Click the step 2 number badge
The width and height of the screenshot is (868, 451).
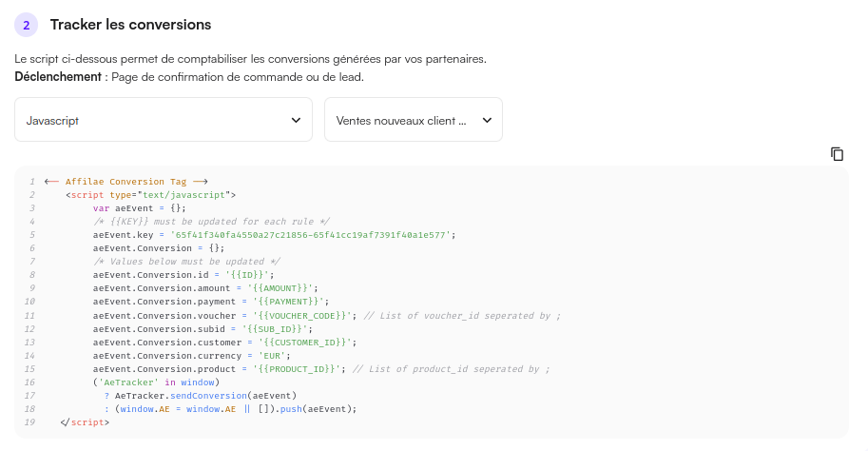point(26,25)
